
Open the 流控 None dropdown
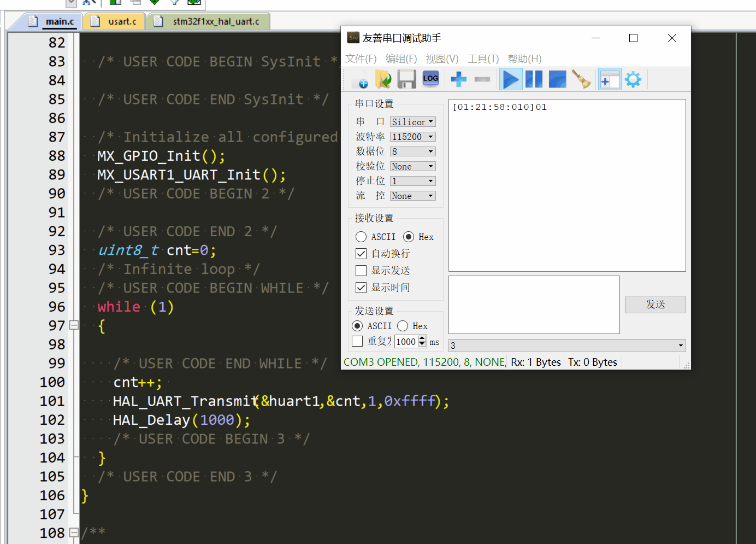point(413,196)
